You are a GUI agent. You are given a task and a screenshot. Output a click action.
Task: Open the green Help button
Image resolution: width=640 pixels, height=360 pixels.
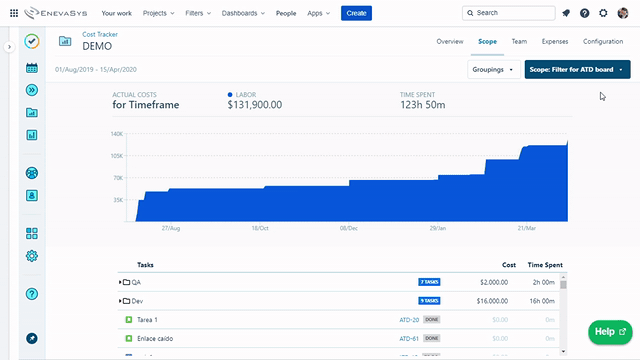(x=610, y=332)
